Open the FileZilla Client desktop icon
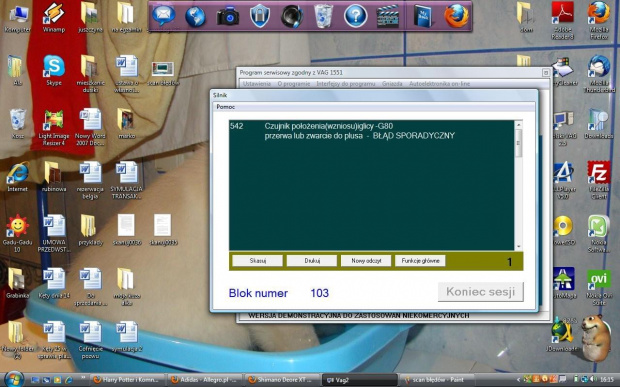620x387 pixels. (x=599, y=180)
